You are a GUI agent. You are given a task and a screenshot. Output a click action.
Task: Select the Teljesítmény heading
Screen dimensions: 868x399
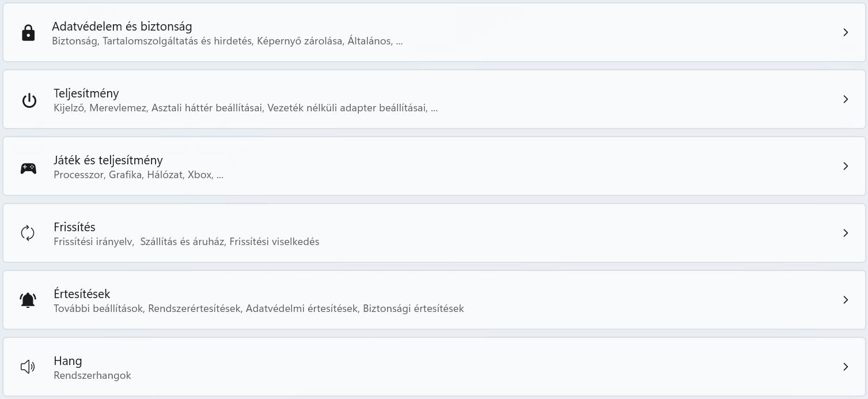tap(86, 93)
